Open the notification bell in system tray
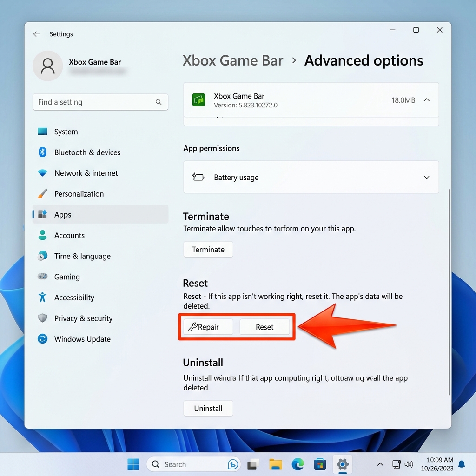476x476 pixels. tap(462, 464)
